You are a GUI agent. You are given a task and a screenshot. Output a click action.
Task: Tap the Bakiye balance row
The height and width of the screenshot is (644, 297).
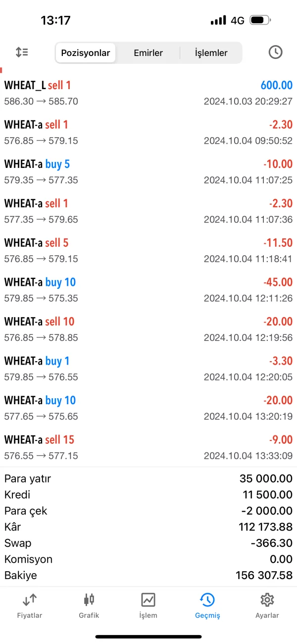(148, 575)
